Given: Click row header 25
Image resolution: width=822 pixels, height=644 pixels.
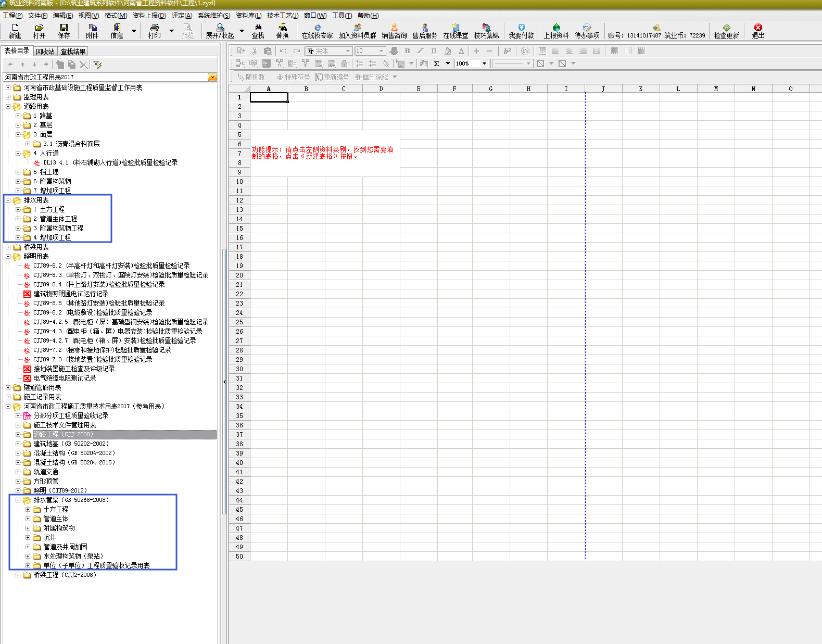Looking at the screenshot, I should (x=239, y=322).
